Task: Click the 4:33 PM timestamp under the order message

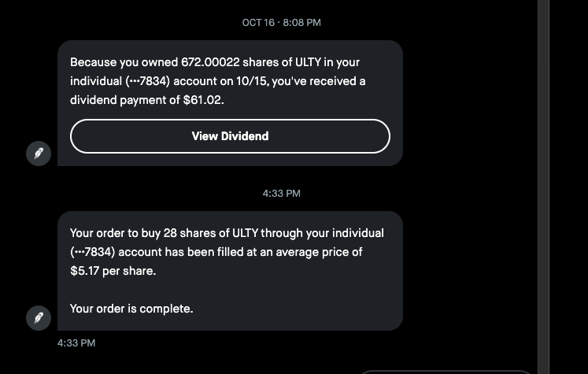Action: (x=76, y=343)
